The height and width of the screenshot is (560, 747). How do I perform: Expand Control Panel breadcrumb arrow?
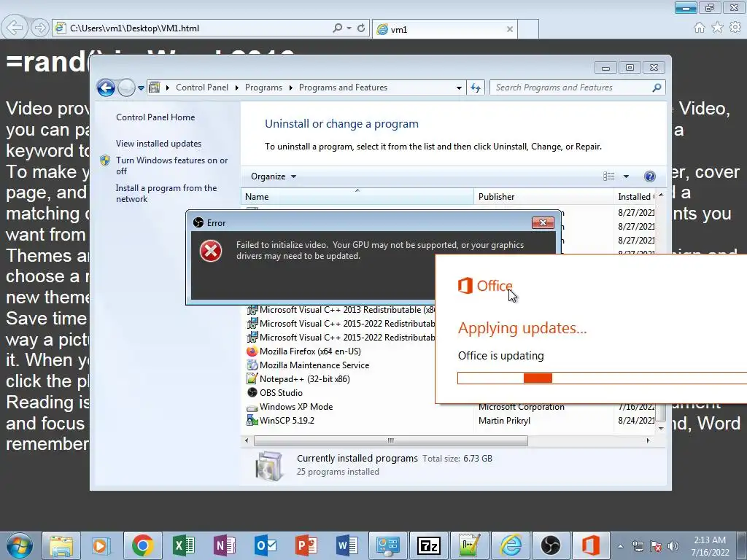pyautogui.click(x=237, y=87)
